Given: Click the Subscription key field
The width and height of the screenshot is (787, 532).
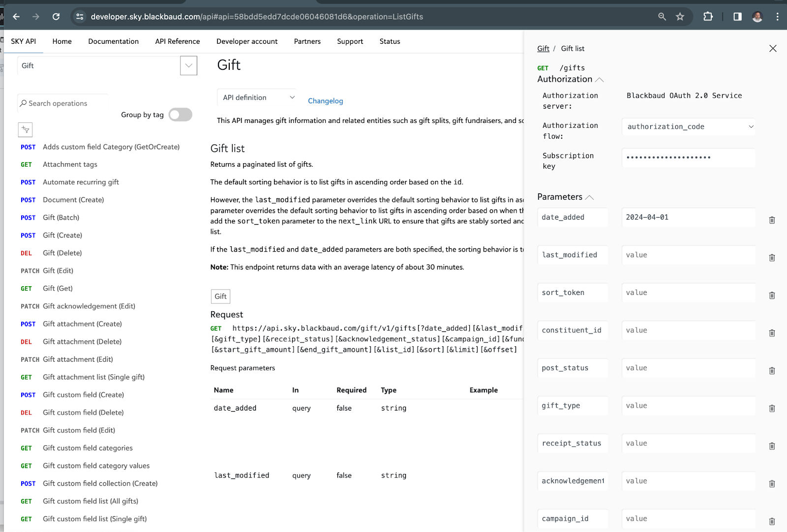Looking at the screenshot, I should pyautogui.click(x=689, y=158).
